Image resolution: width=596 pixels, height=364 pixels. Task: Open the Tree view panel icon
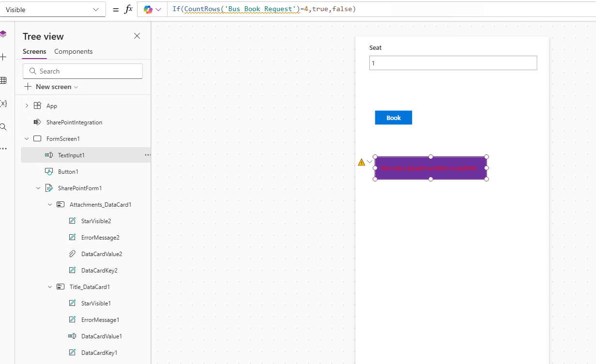(x=4, y=34)
